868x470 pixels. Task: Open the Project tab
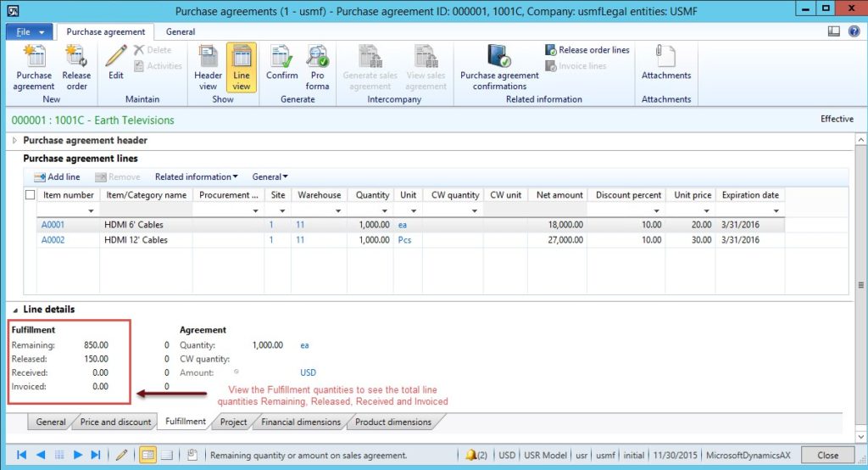pyautogui.click(x=234, y=422)
